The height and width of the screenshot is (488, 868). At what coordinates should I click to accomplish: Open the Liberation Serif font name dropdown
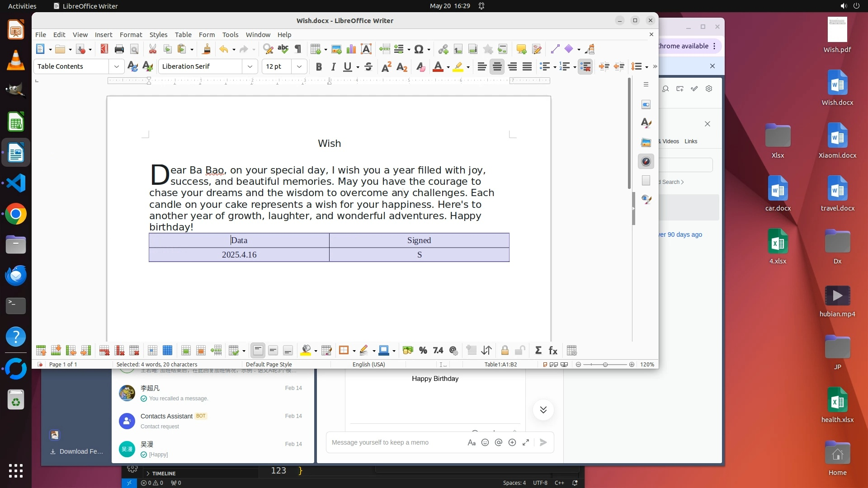(250, 66)
